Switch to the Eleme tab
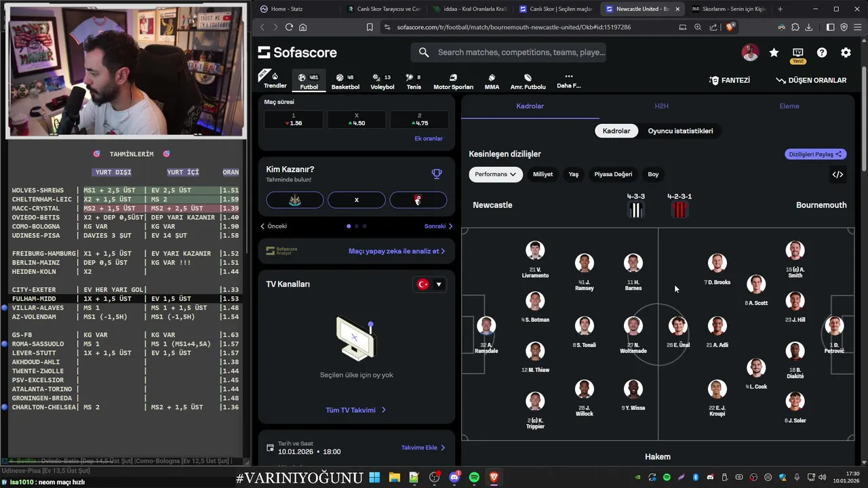 (789, 106)
